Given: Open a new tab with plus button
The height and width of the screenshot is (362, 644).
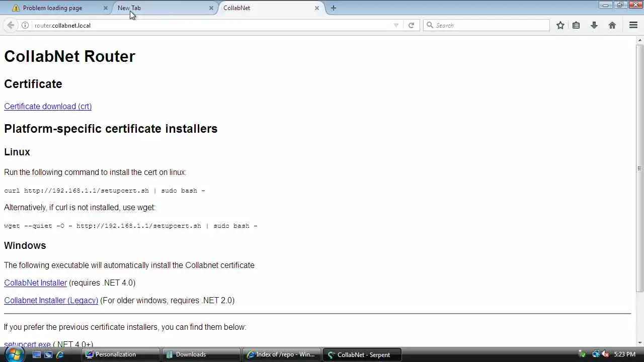Looking at the screenshot, I should 333,8.
